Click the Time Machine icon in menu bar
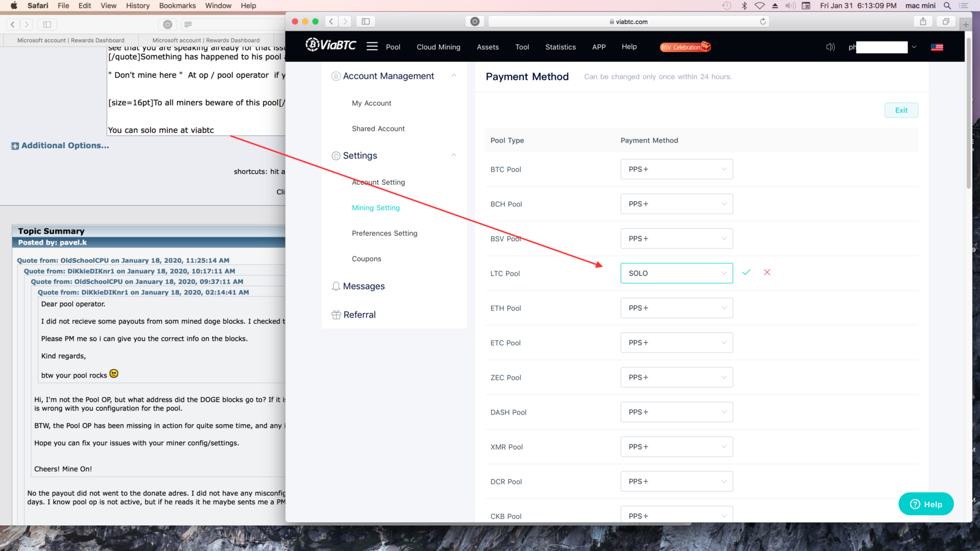980x551 pixels. tap(726, 6)
